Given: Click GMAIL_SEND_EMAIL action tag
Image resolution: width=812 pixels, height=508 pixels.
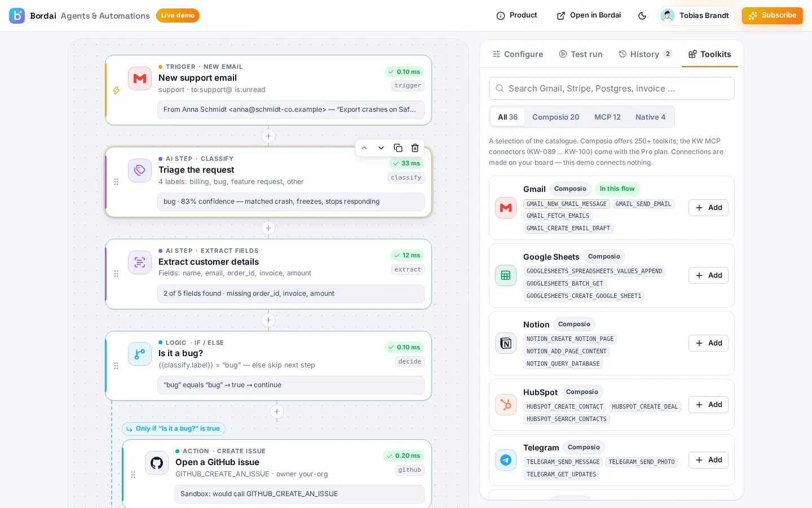Looking at the screenshot, I should coord(643,204).
